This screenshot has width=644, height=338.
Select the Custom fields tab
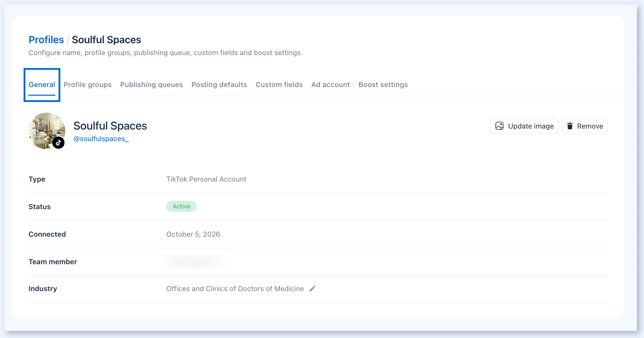[279, 85]
